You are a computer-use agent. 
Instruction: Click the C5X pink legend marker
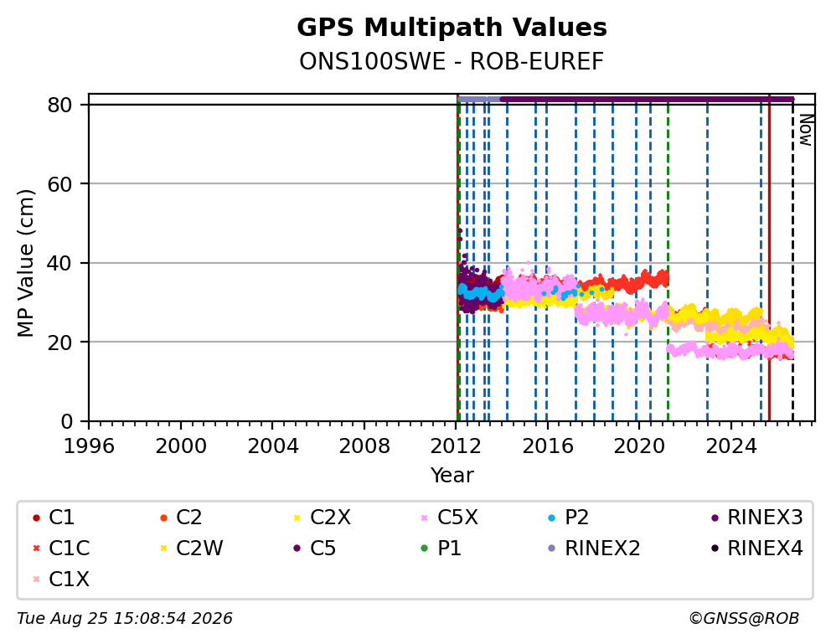point(424,518)
